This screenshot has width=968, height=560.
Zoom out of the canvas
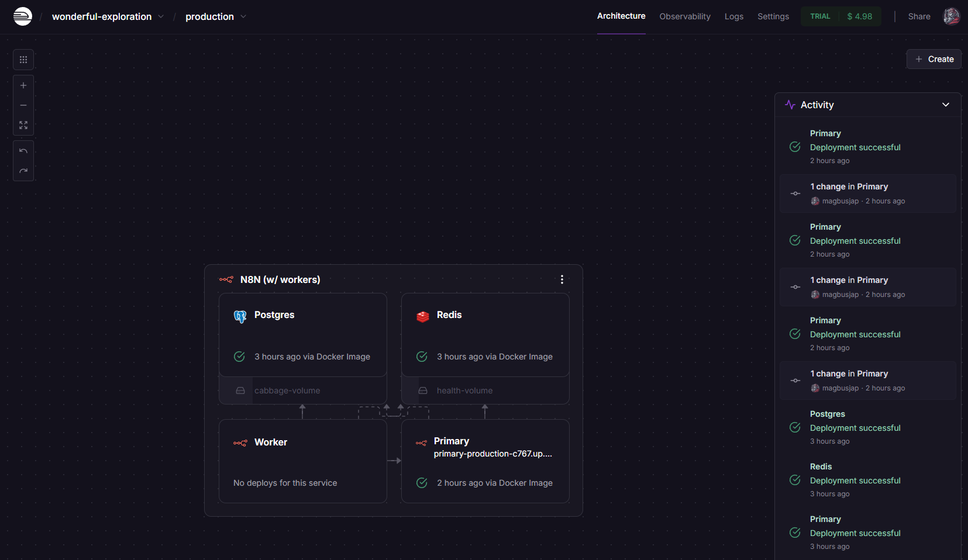pos(23,105)
